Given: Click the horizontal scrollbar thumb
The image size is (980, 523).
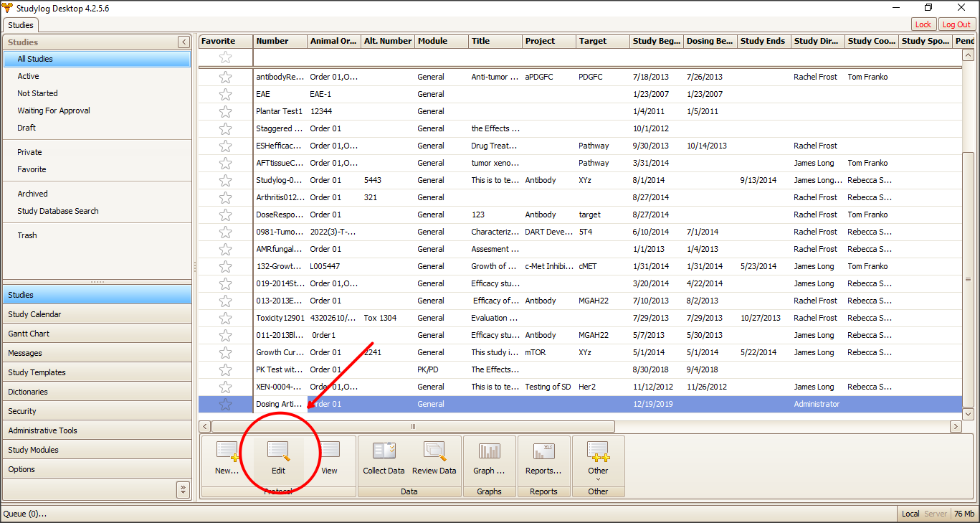Looking at the screenshot, I should click(413, 426).
